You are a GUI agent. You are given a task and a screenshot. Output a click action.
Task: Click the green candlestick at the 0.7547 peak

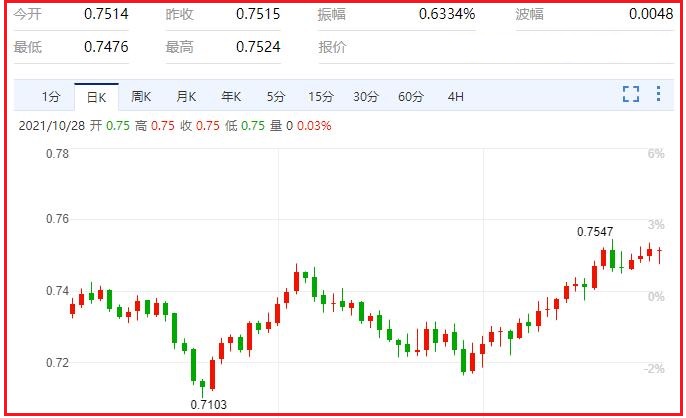click(612, 258)
